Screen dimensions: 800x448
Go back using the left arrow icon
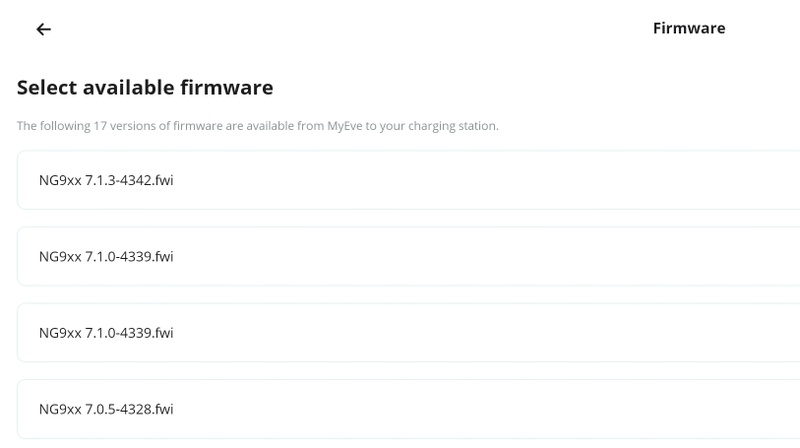[43, 29]
